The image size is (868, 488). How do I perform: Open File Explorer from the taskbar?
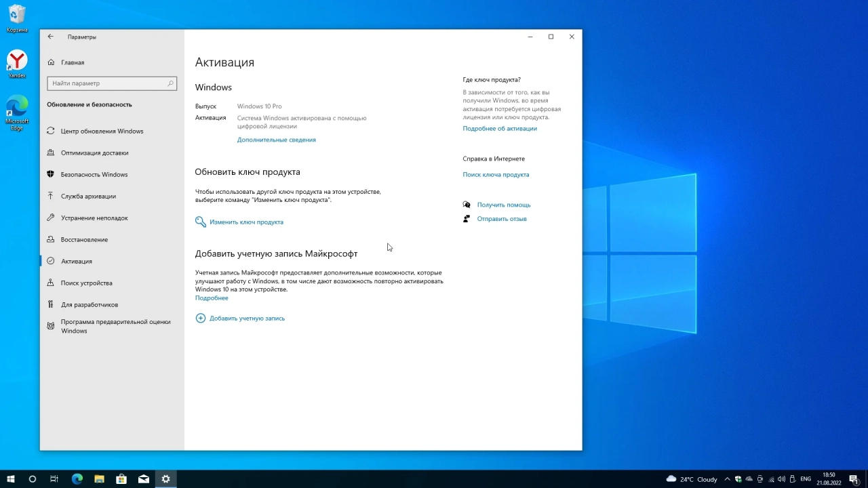(x=99, y=479)
